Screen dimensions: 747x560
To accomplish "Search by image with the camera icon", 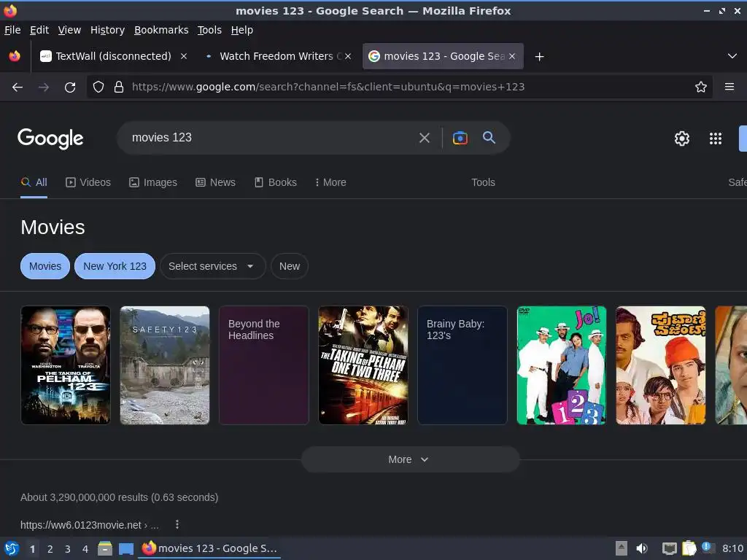I will click(x=460, y=138).
